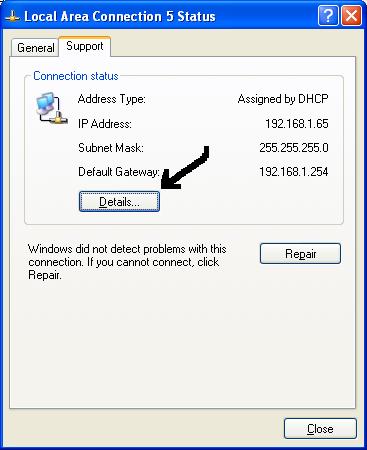Viewport: 367px width, 450px height.
Task: Click the Assigned by DHCP text
Action: (x=283, y=99)
